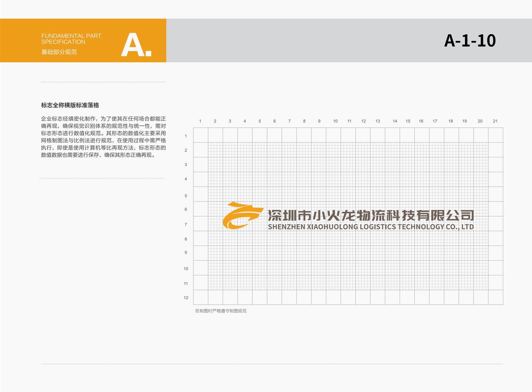Click the row label 12 beside the grid

tap(186, 298)
